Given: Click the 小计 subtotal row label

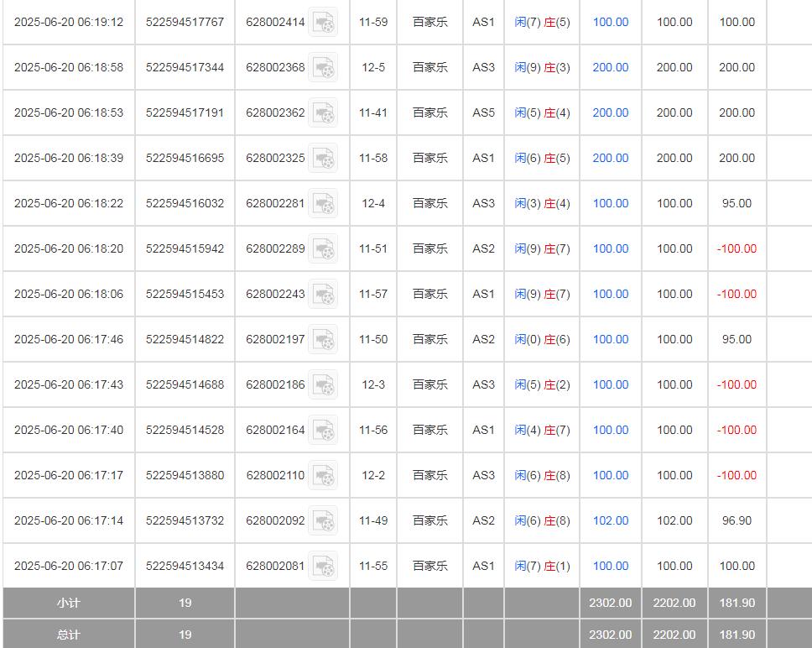Looking at the screenshot, I should 68,603.
